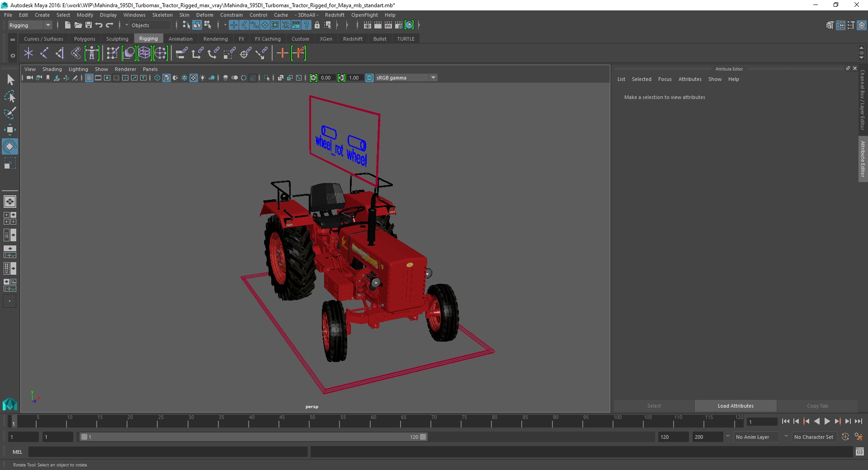This screenshot has width=868, height=470.
Task: Toggle textured display in viewport
Action: pyautogui.click(x=193, y=78)
